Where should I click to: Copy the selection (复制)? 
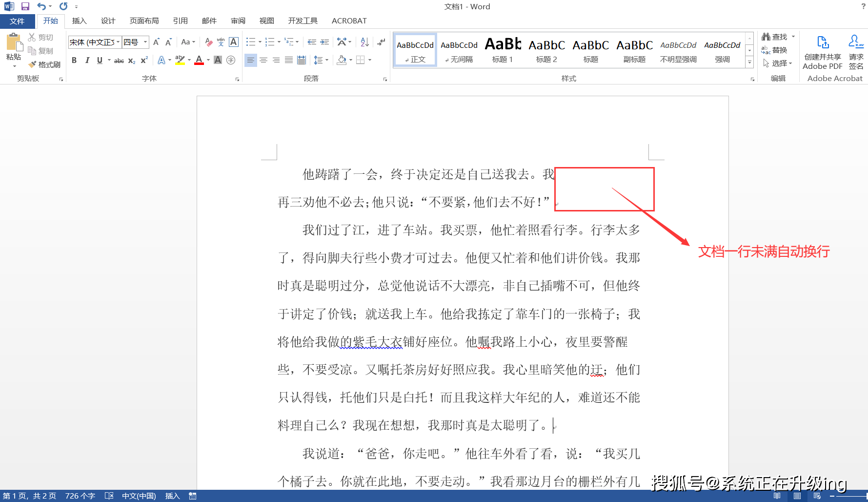click(41, 51)
